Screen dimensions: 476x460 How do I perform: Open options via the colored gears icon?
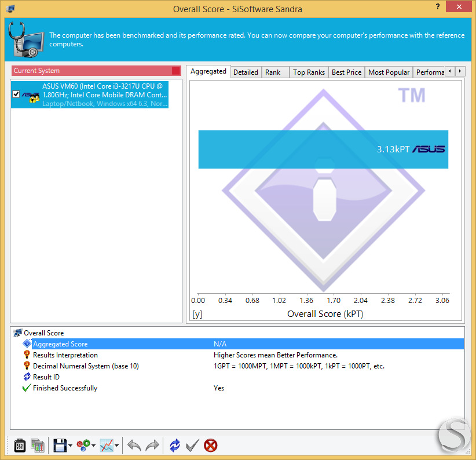click(83, 446)
